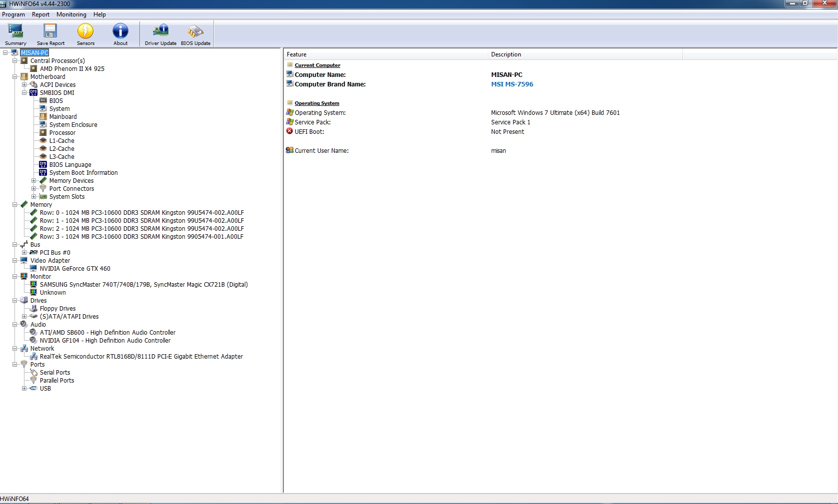Expand the USB ports node

coord(24,389)
